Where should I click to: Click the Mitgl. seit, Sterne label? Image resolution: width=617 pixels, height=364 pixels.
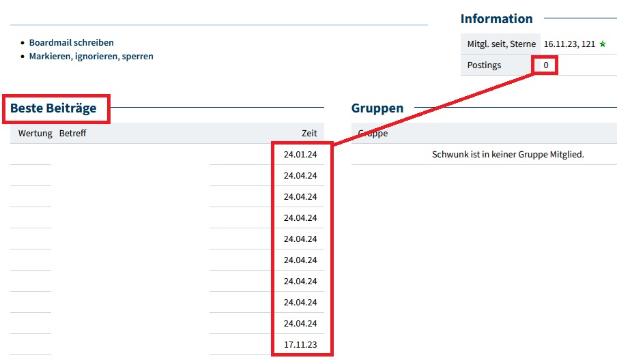tap(501, 44)
